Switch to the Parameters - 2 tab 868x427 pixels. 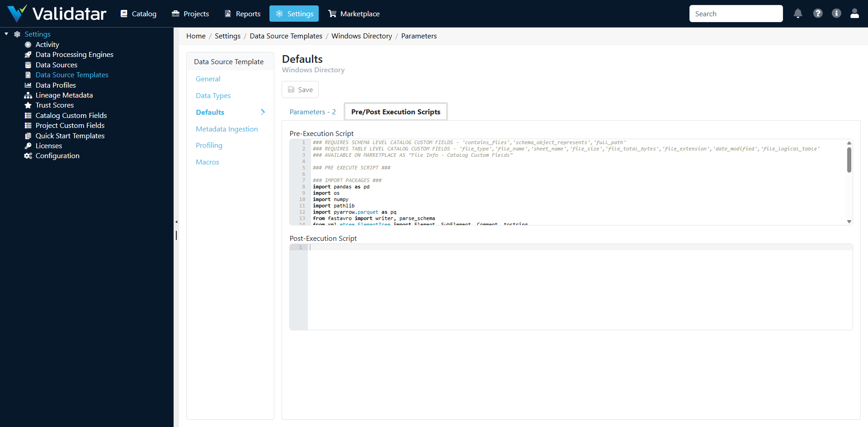[312, 112]
